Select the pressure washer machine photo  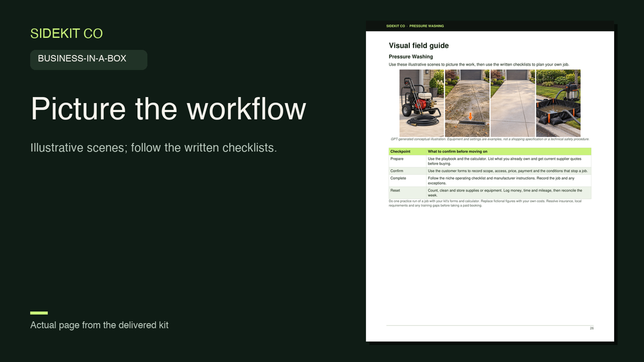coord(422,103)
